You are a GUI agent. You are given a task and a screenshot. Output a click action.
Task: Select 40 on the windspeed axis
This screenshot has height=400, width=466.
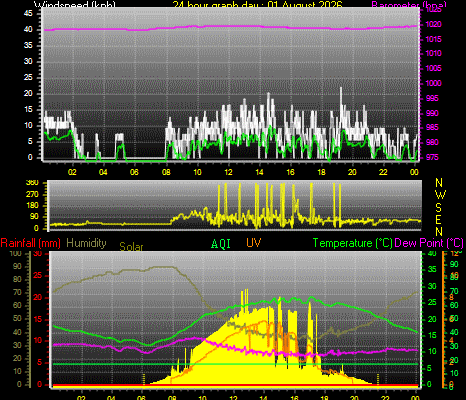tap(28, 29)
